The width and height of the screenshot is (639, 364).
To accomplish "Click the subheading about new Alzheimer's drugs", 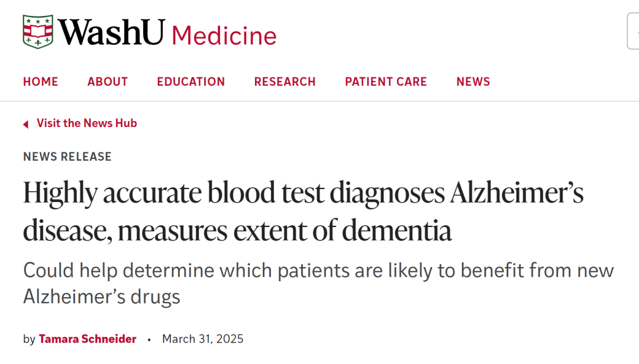I will [x=318, y=284].
